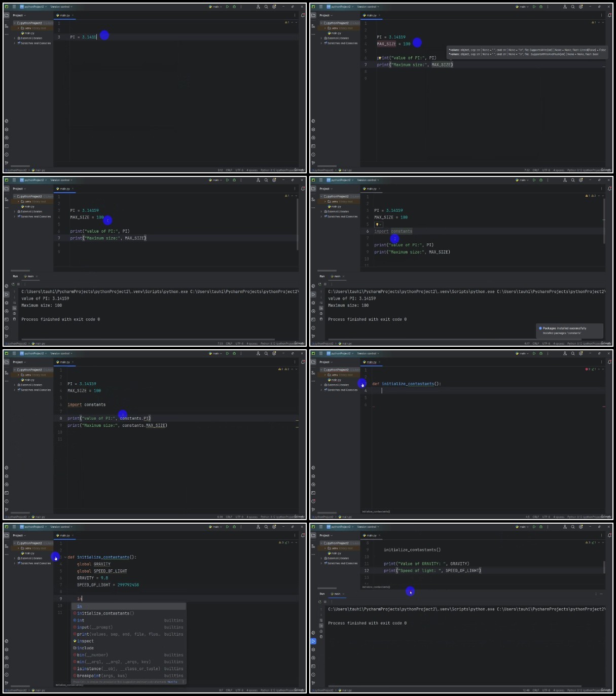The height and width of the screenshot is (696, 616).
Task: Click rerun icon in the GRAVITY prints Run panel
Action: coord(320,602)
